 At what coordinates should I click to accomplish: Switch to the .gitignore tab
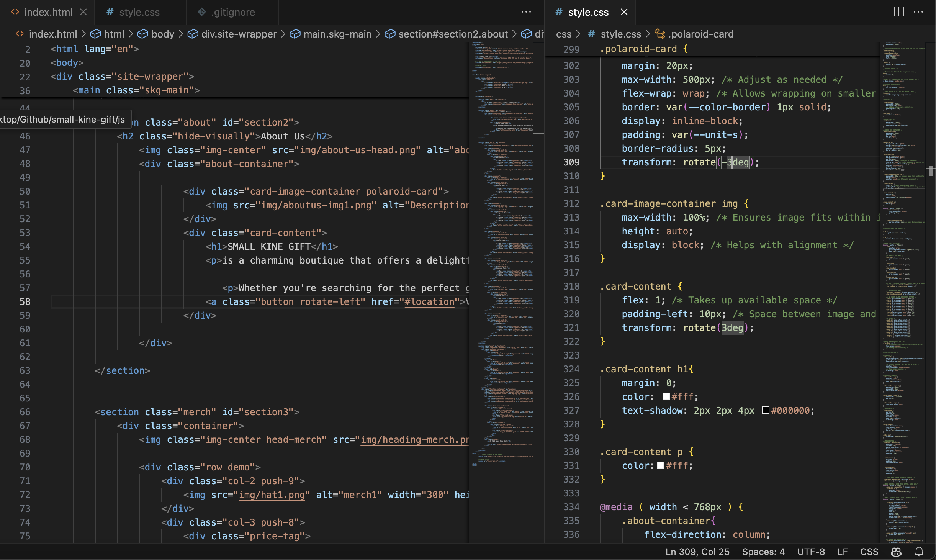[x=233, y=12]
